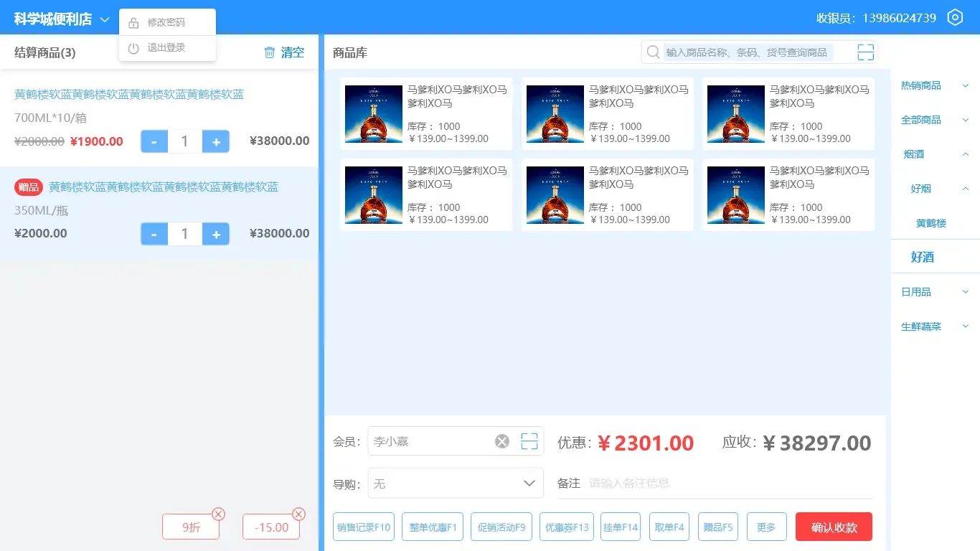
Task: Click the 确认收款 confirm payment button
Action: 834,527
